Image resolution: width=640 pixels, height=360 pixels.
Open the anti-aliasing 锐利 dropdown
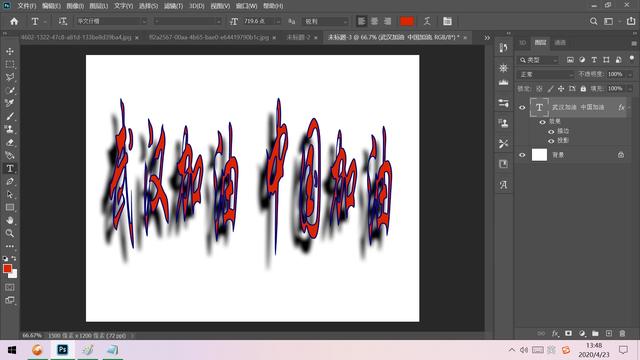pyautogui.click(x=325, y=21)
